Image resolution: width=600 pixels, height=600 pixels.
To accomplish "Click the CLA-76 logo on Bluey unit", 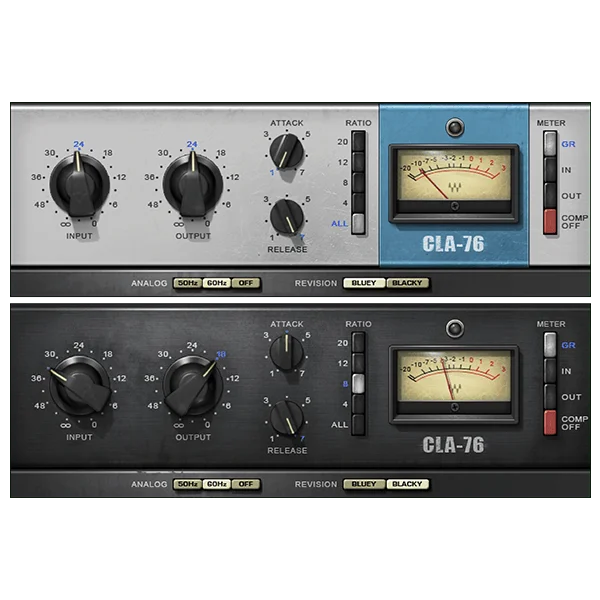I will (453, 244).
